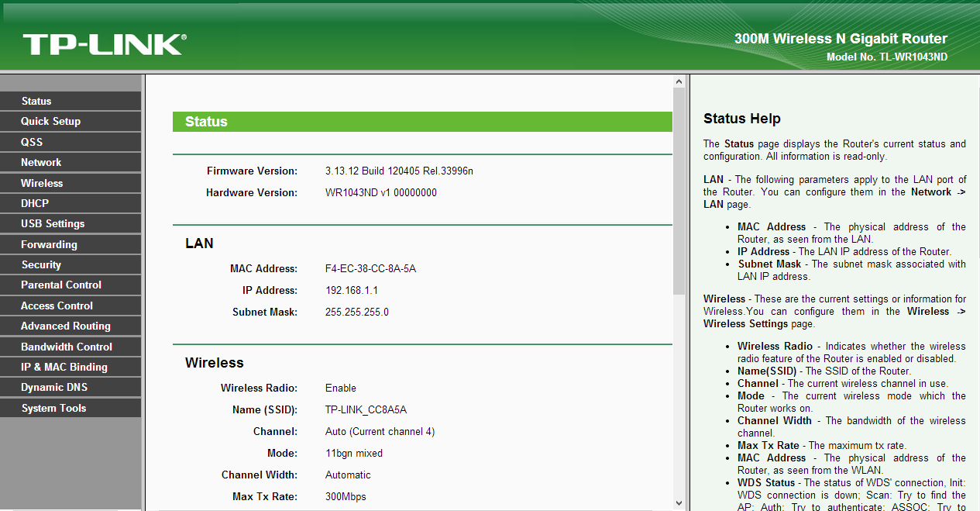Click the firmware version value 3.13.12 Build 120405
Screen dimensions: 980x511
point(399,171)
